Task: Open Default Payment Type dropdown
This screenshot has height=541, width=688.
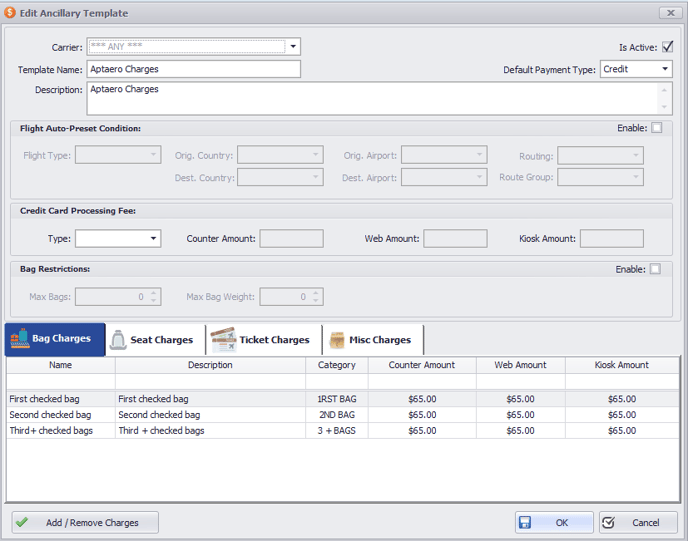Action: (665, 69)
